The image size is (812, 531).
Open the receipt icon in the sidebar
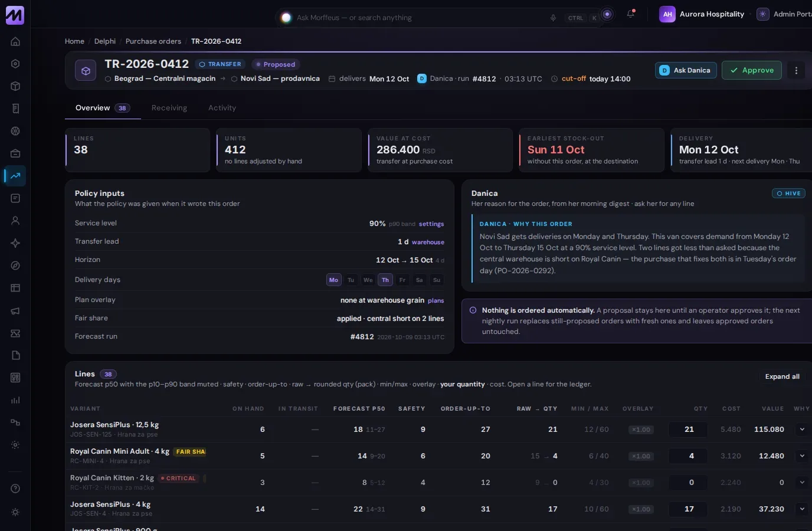pos(15,109)
